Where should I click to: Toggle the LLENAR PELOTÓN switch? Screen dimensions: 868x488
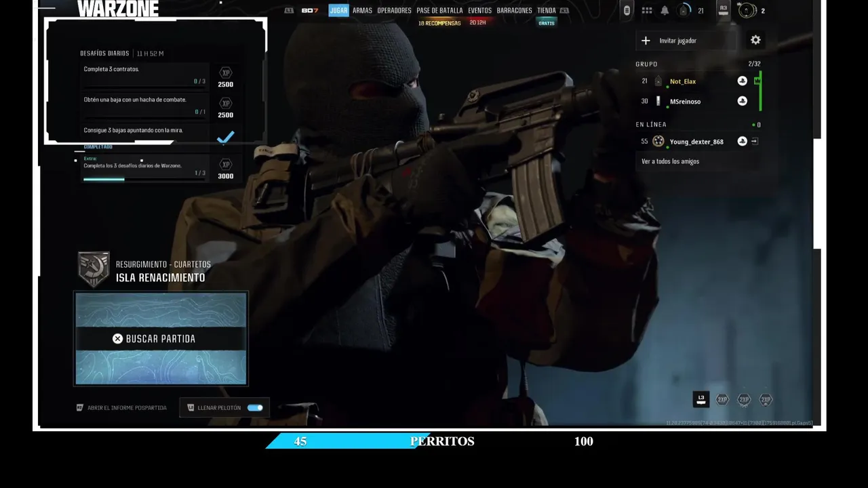click(255, 408)
